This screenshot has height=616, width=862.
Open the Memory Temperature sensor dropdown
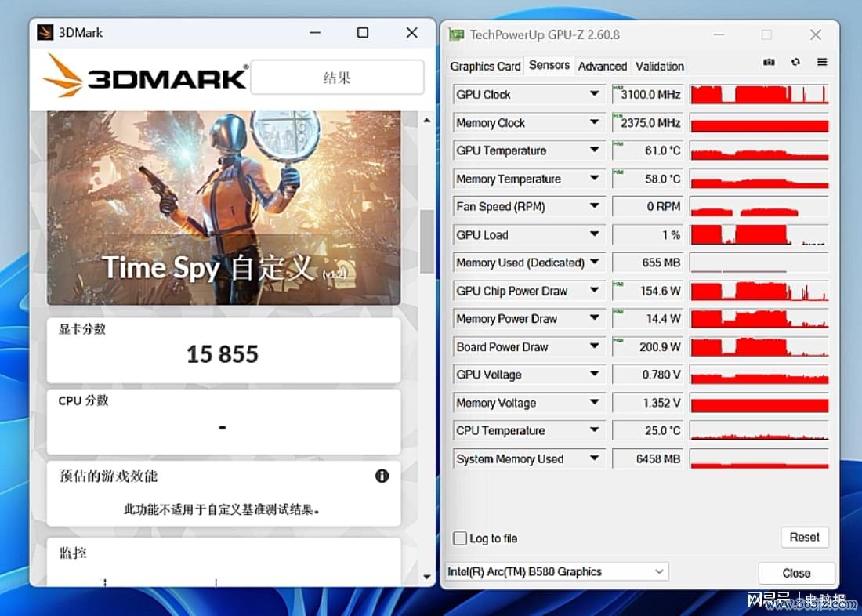pyautogui.click(x=594, y=178)
